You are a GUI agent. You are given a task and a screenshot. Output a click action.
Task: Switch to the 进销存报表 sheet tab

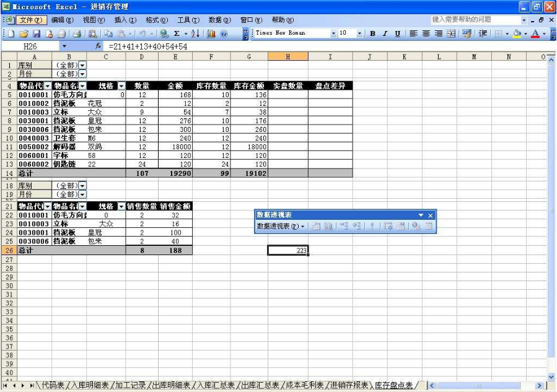(349, 385)
